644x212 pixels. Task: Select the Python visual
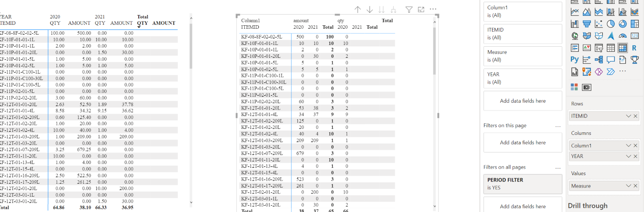coord(575,60)
